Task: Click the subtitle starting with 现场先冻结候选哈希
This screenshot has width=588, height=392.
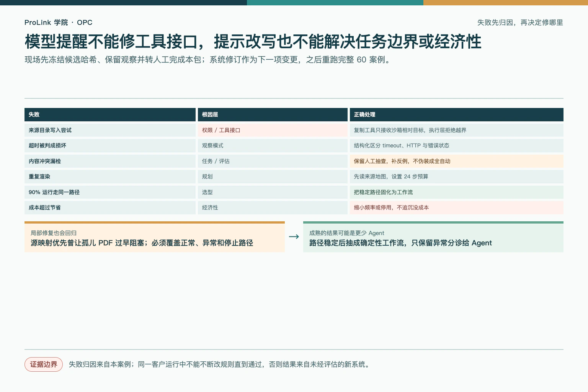Action: (209, 60)
